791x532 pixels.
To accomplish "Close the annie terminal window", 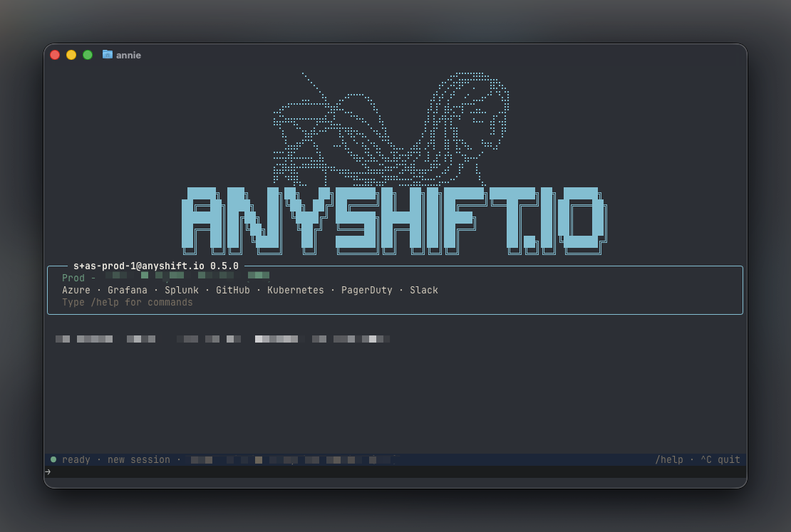I will coord(55,55).
